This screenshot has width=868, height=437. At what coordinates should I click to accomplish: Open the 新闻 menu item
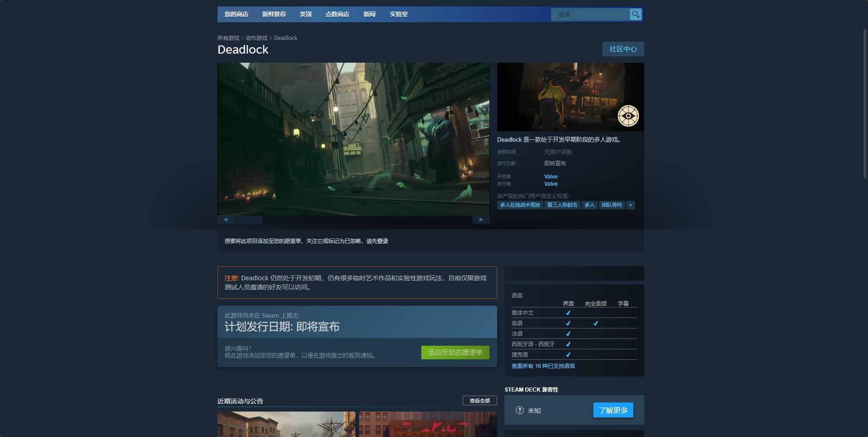(370, 14)
